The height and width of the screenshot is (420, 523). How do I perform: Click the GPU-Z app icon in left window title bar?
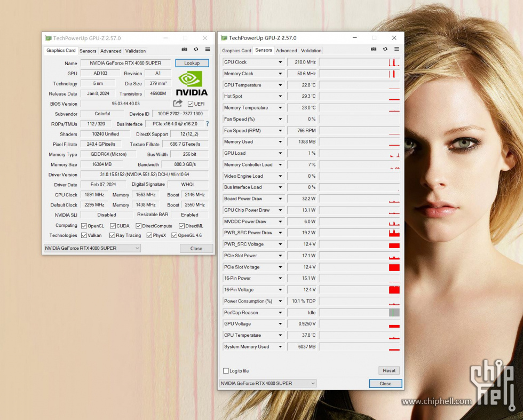tap(49, 38)
